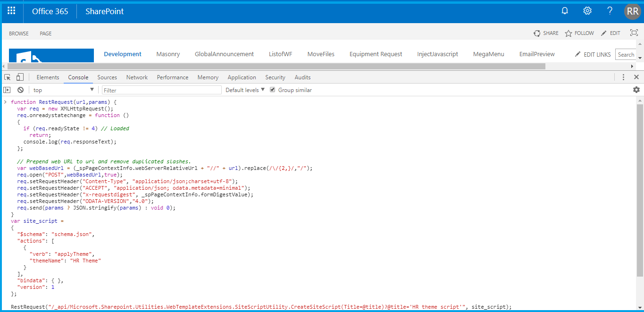The width and height of the screenshot is (644, 312).
Task: Click the console Filter input field
Action: tap(162, 90)
